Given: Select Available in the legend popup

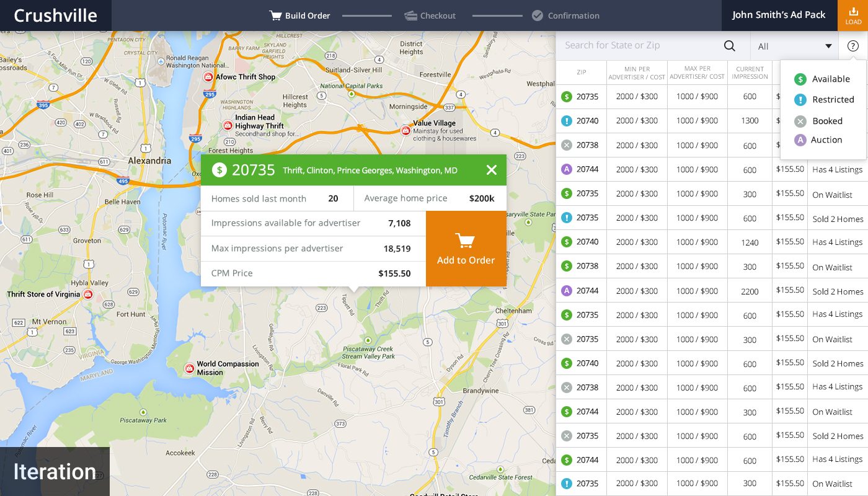Looking at the screenshot, I should click(x=822, y=79).
